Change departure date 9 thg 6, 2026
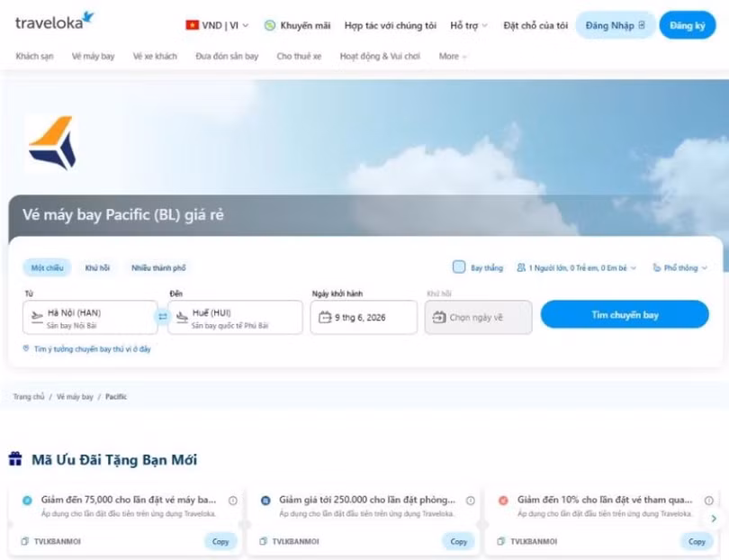Screen dimensions: 729x560 [x=364, y=317]
